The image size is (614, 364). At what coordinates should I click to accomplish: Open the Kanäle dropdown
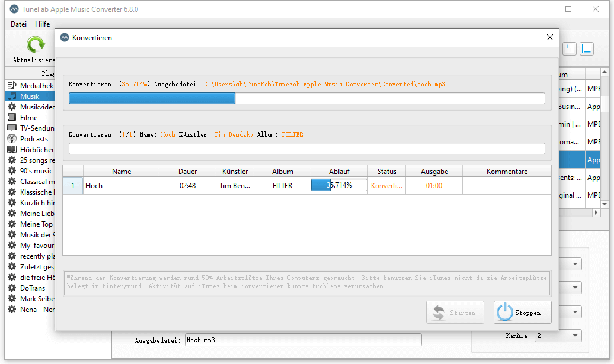[558, 336]
